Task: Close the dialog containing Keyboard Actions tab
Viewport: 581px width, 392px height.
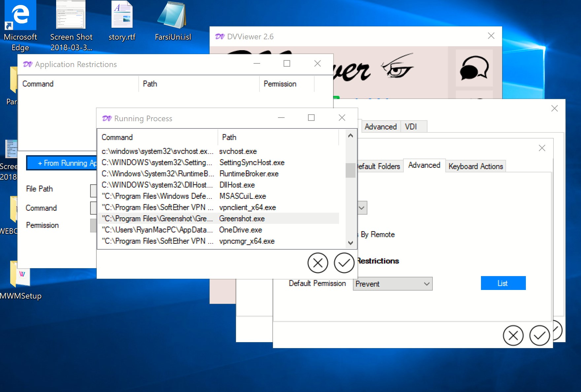Action: click(542, 148)
